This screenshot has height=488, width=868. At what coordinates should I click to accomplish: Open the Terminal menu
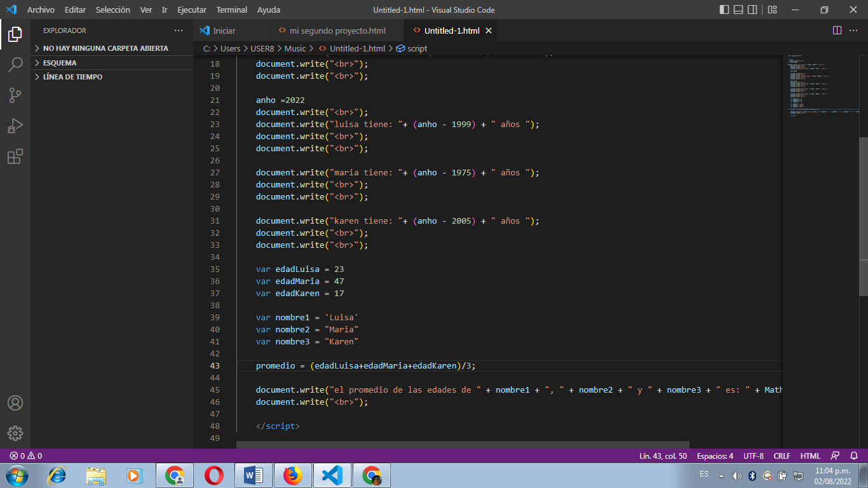(x=232, y=10)
